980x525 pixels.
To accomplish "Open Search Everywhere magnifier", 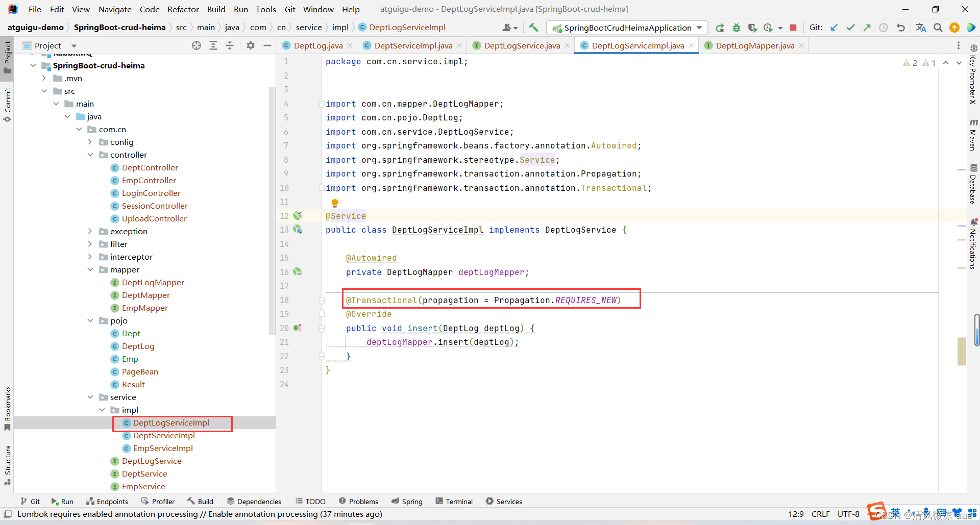I will pos(938,28).
